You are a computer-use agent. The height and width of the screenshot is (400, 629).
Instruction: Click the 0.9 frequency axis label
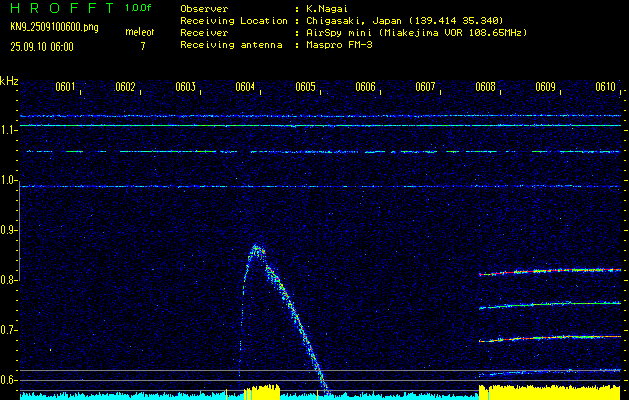8,230
